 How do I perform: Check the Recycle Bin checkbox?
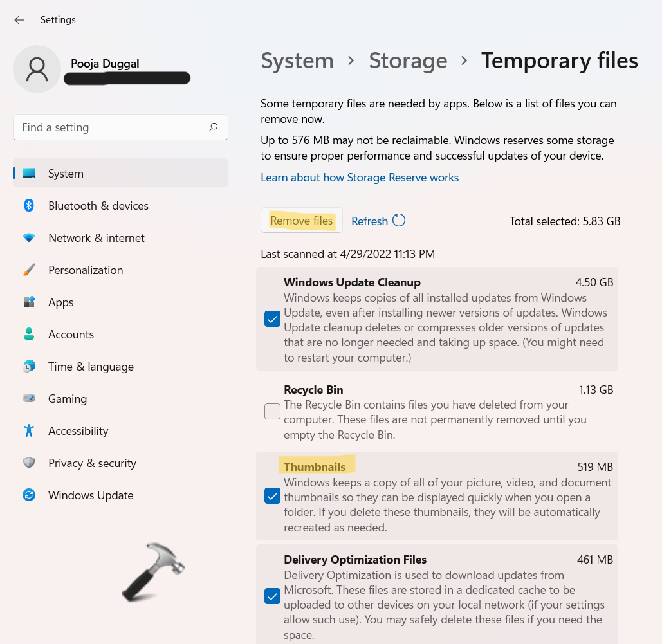pos(272,412)
